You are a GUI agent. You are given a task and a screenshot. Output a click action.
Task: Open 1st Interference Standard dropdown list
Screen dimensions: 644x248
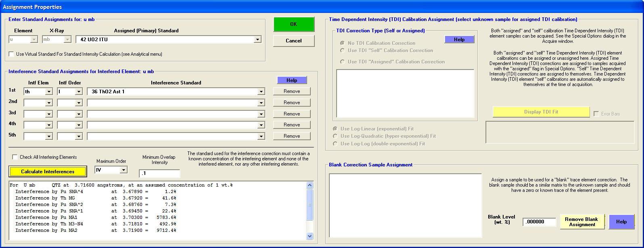(261, 92)
